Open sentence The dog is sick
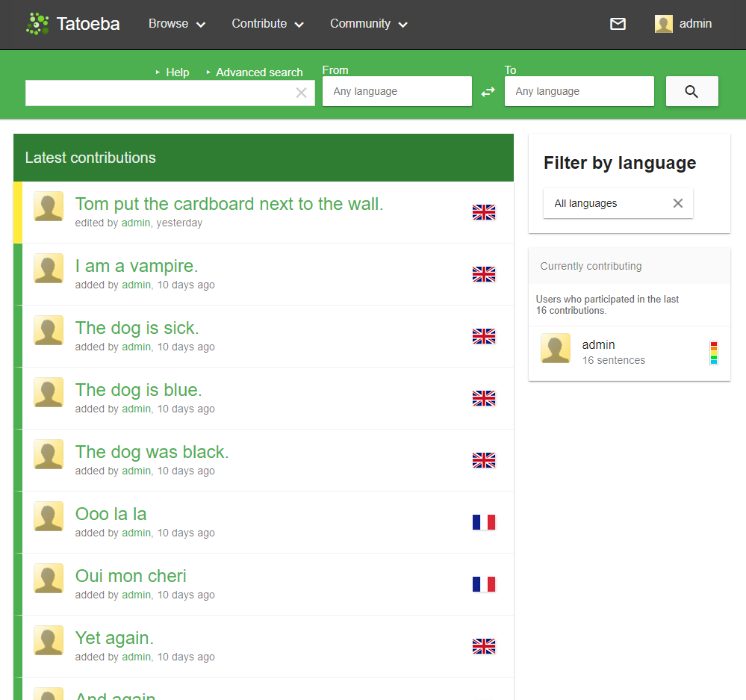 pyautogui.click(x=137, y=328)
